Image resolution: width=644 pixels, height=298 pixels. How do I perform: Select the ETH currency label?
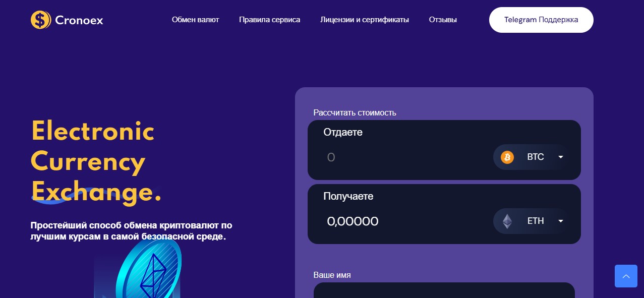tap(536, 221)
